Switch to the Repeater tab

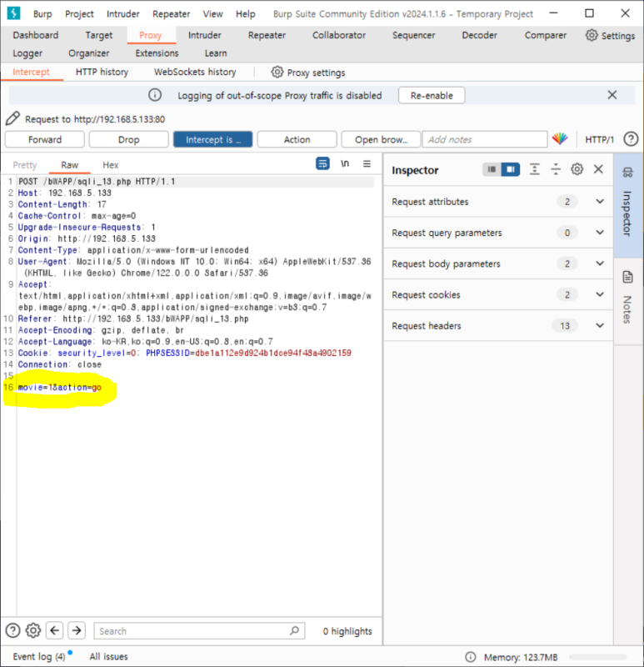(267, 35)
